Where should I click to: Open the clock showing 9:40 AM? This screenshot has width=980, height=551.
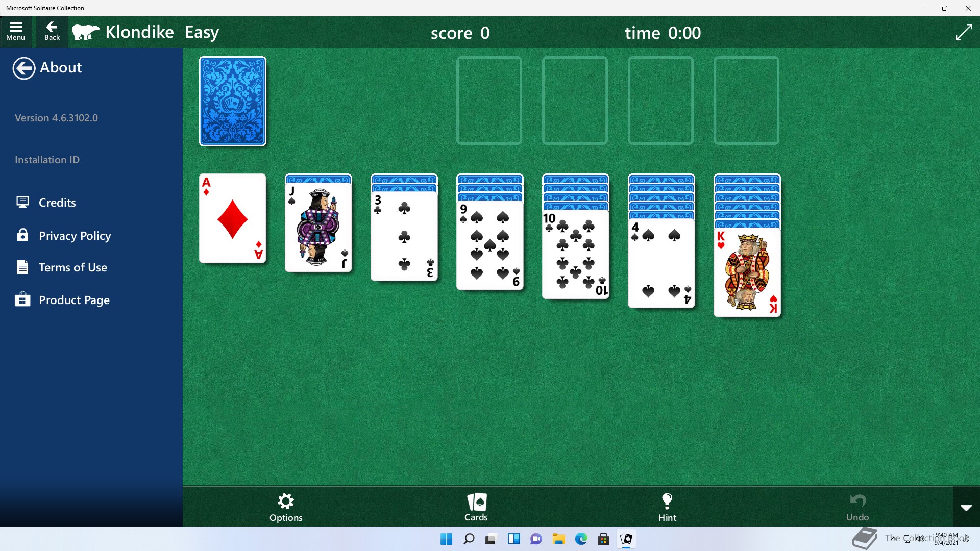pos(946,539)
